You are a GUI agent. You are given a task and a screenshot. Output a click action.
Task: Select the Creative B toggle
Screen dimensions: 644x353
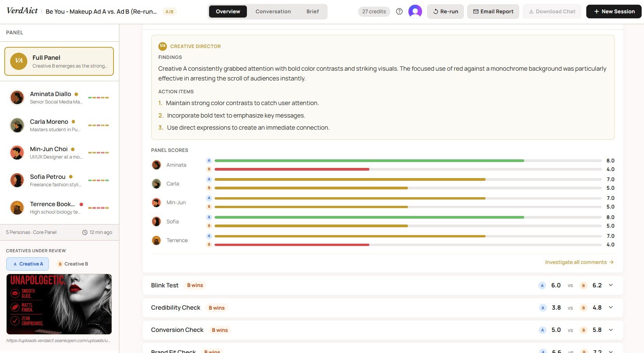[x=73, y=264]
